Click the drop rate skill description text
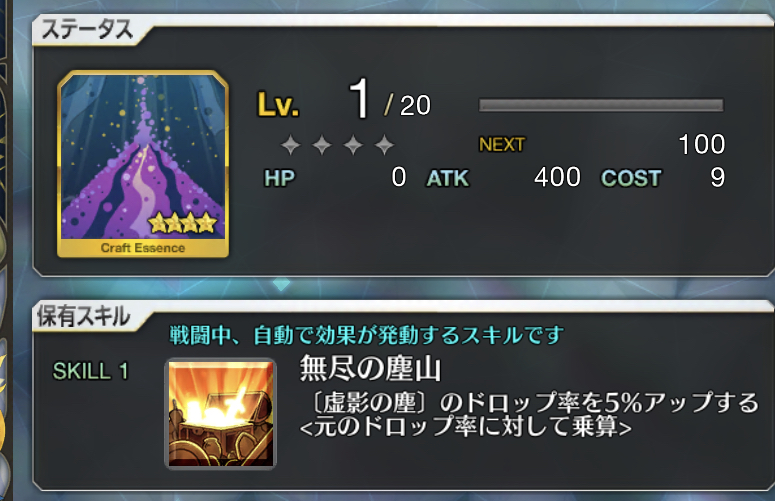The height and width of the screenshot is (501, 775). (x=529, y=415)
